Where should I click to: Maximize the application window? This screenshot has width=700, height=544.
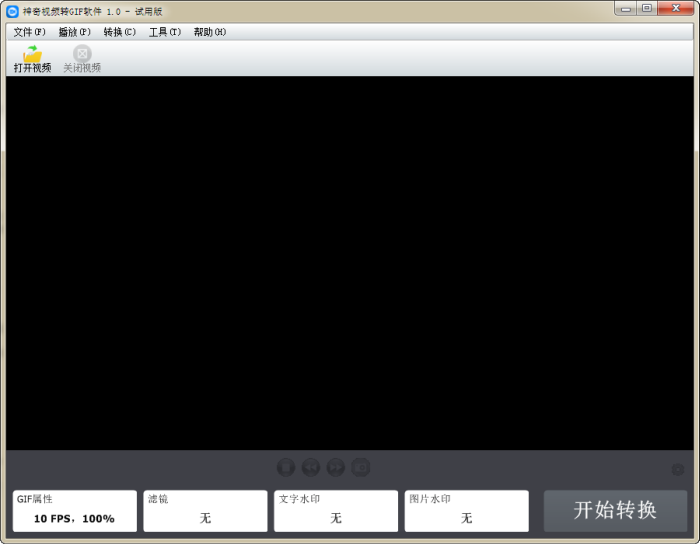point(646,9)
